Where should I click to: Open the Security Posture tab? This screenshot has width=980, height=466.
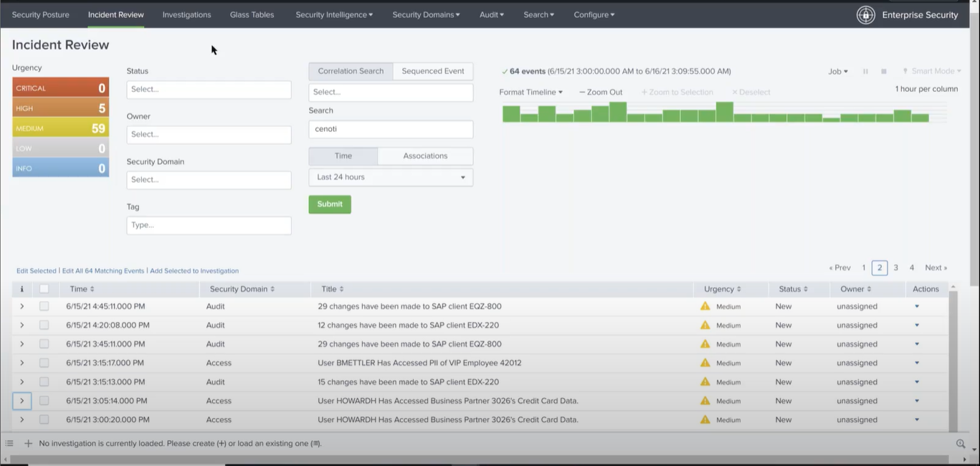[41, 14]
